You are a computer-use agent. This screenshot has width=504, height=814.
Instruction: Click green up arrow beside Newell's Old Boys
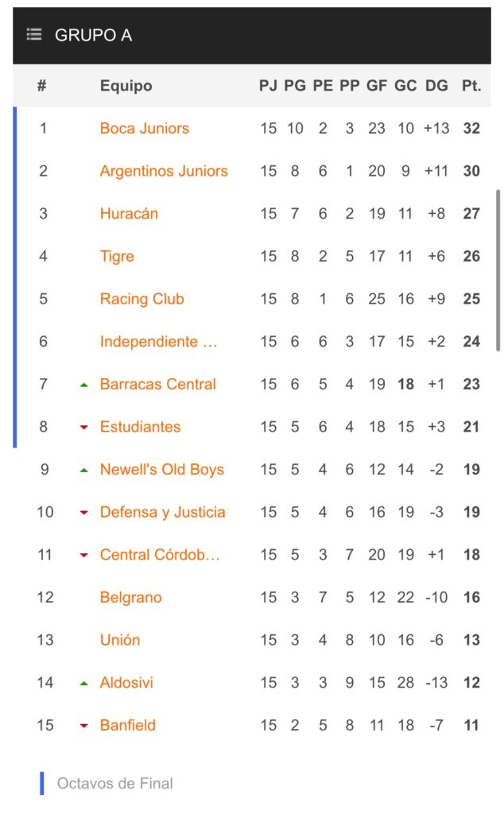click(x=83, y=471)
